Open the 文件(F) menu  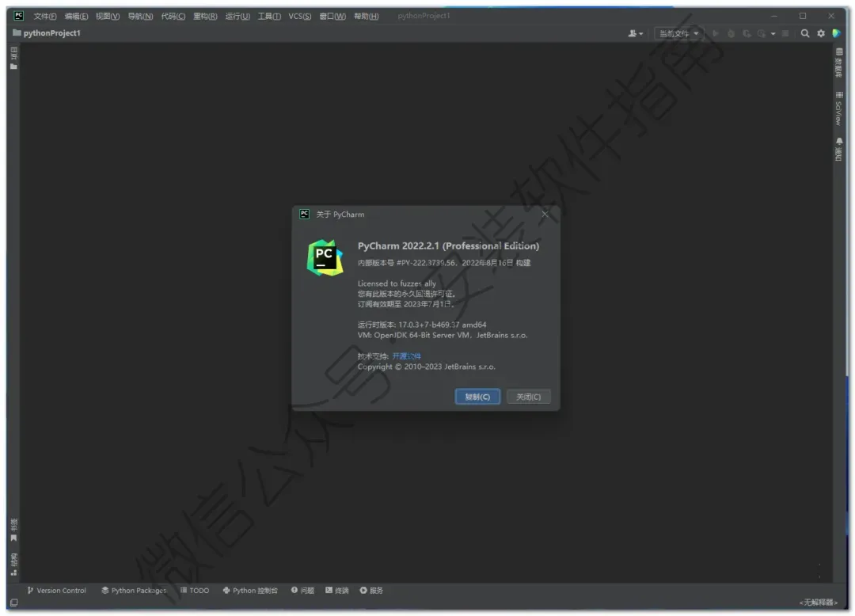pos(44,17)
